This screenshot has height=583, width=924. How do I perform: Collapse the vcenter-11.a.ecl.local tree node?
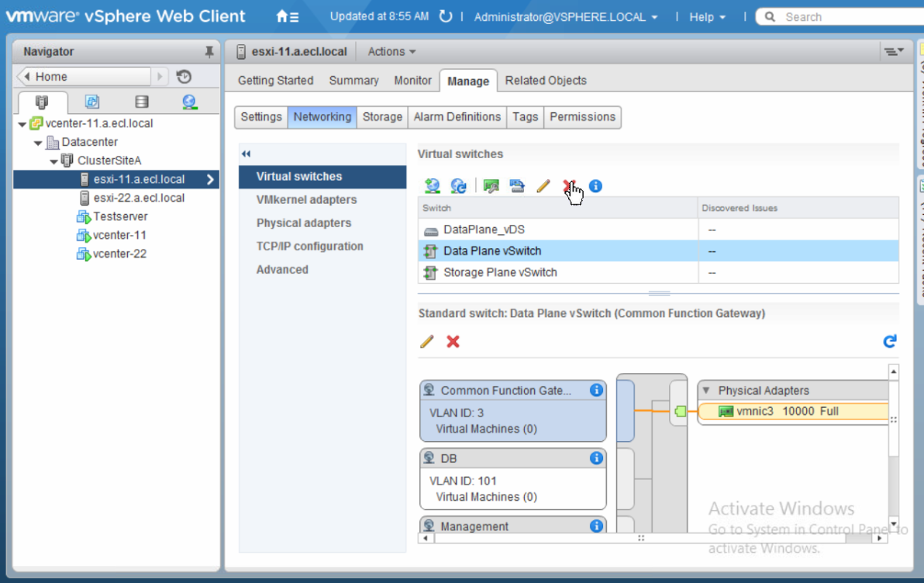[x=22, y=124]
